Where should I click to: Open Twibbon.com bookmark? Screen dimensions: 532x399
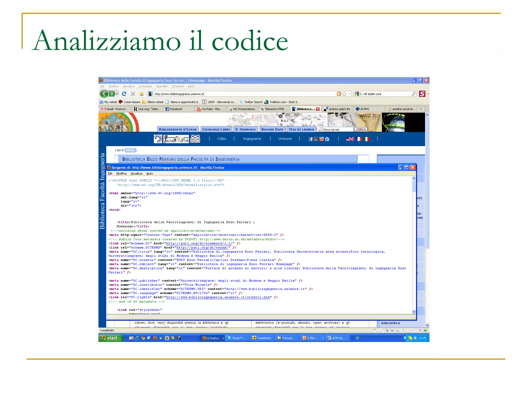tap(282, 102)
